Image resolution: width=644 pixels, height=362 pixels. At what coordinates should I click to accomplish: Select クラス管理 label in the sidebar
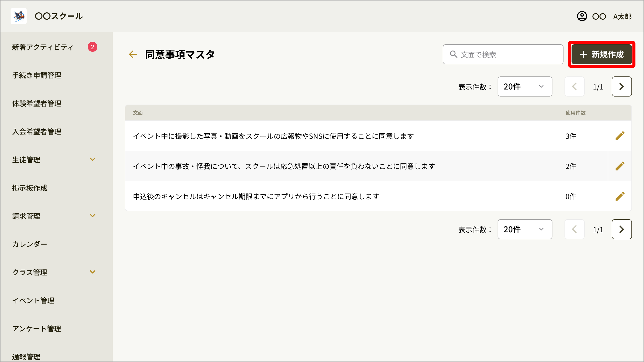pyautogui.click(x=30, y=273)
